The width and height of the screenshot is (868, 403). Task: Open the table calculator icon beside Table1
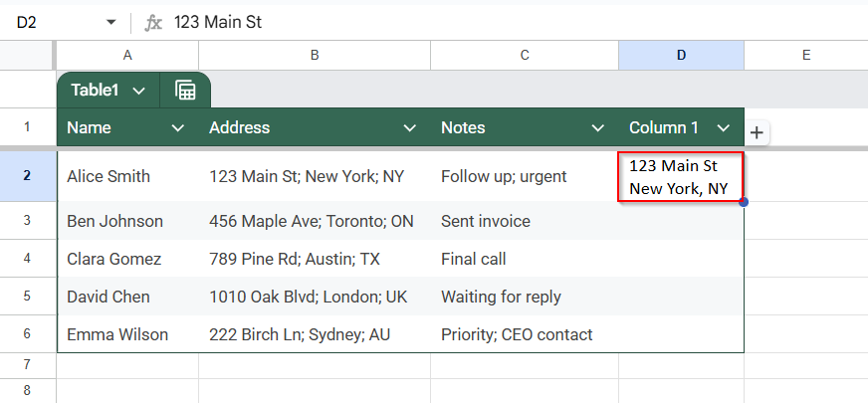(x=185, y=90)
